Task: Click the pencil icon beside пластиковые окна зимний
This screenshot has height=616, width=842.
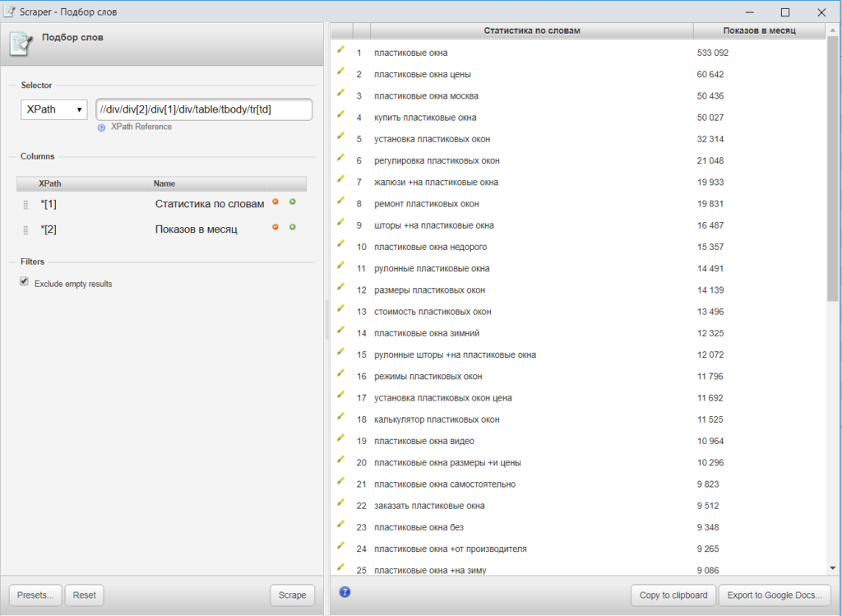Action: click(340, 330)
